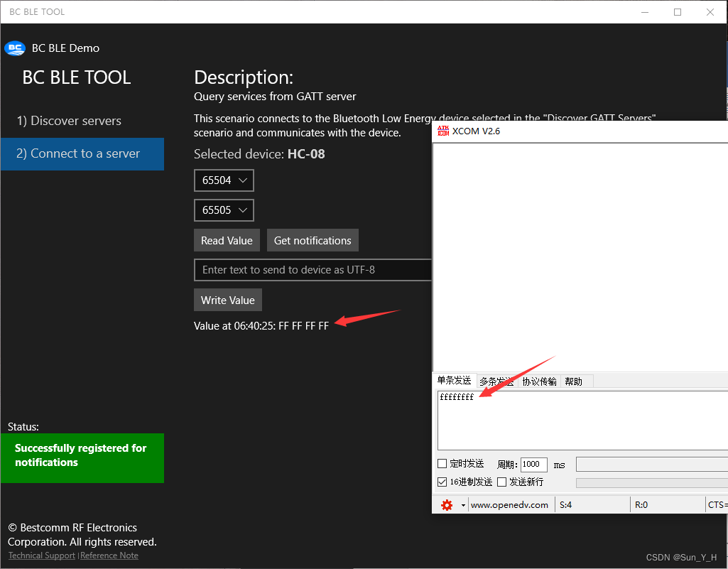Image resolution: width=728 pixels, height=569 pixels.
Task: Click the Write Value button
Action: point(227,300)
